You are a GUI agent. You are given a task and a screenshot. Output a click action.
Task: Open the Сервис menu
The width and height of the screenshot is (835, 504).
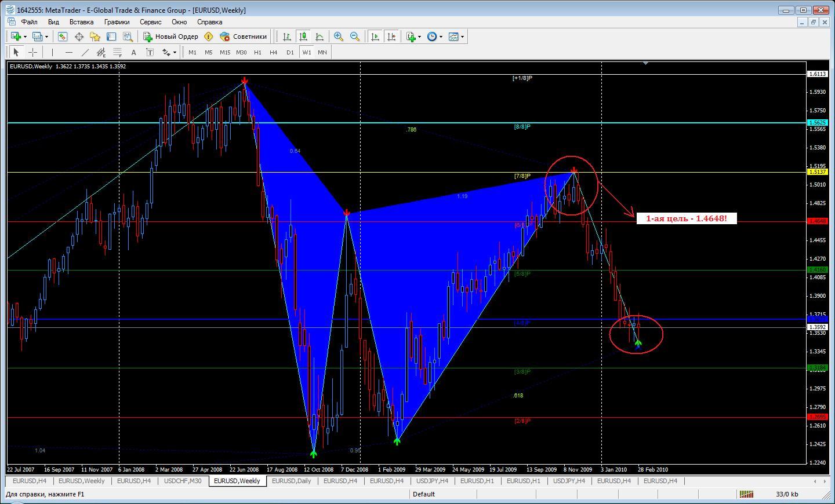click(150, 22)
